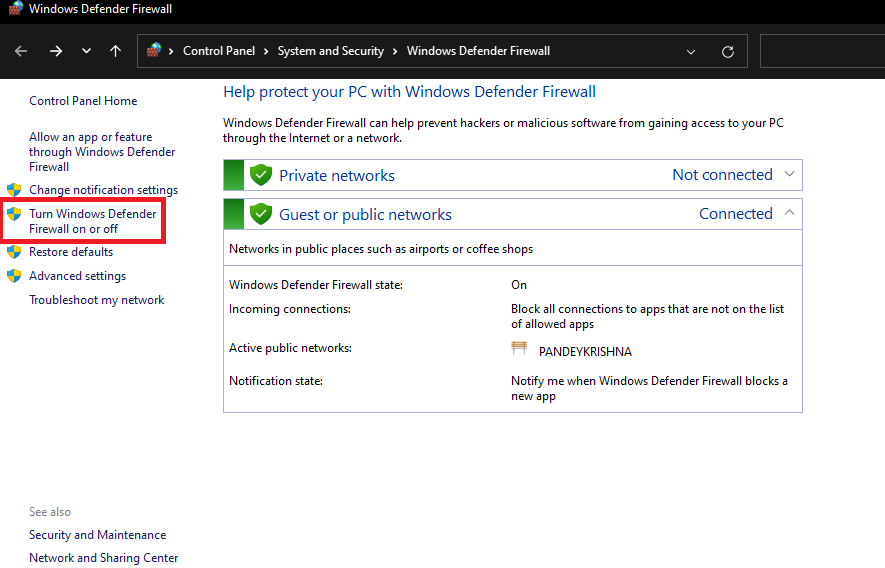Go up one level with Up arrow
This screenshot has width=885, height=568.
click(116, 51)
